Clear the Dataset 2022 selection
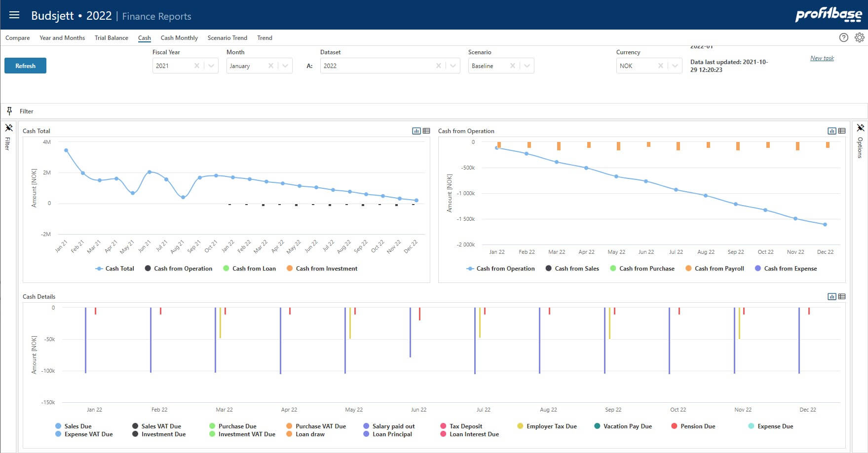 coord(439,66)
